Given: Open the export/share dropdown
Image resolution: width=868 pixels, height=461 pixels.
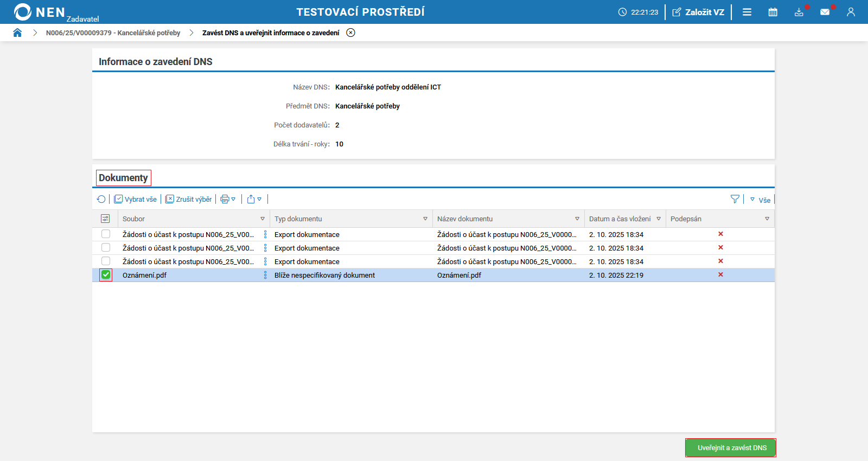Looking at the screenshot, I should click(254, 199).
